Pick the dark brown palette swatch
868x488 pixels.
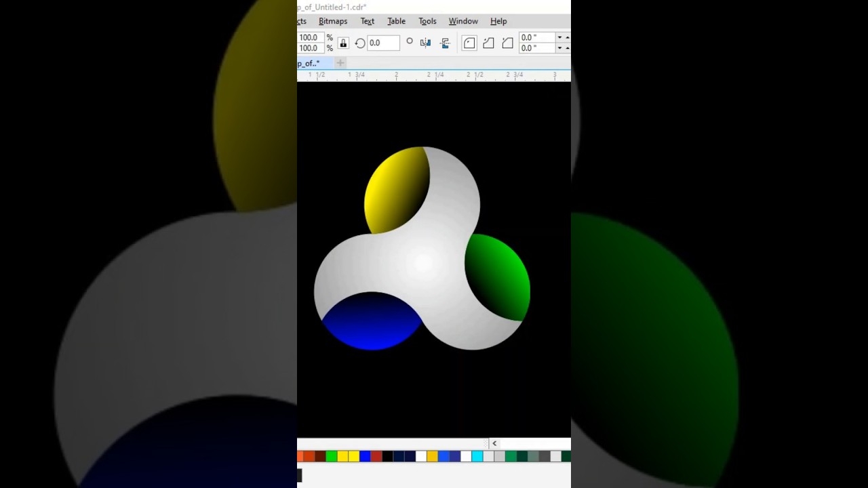point(320,457)
